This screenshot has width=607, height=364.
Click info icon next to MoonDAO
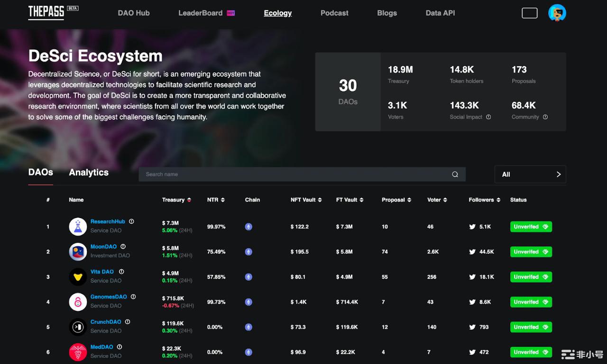tap(123, 246)
